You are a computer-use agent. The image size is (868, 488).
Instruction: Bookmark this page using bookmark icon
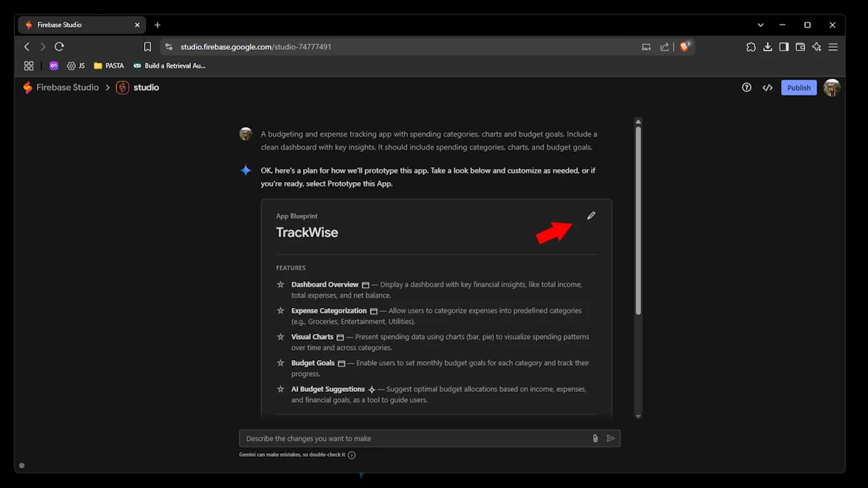pos(148,46)
